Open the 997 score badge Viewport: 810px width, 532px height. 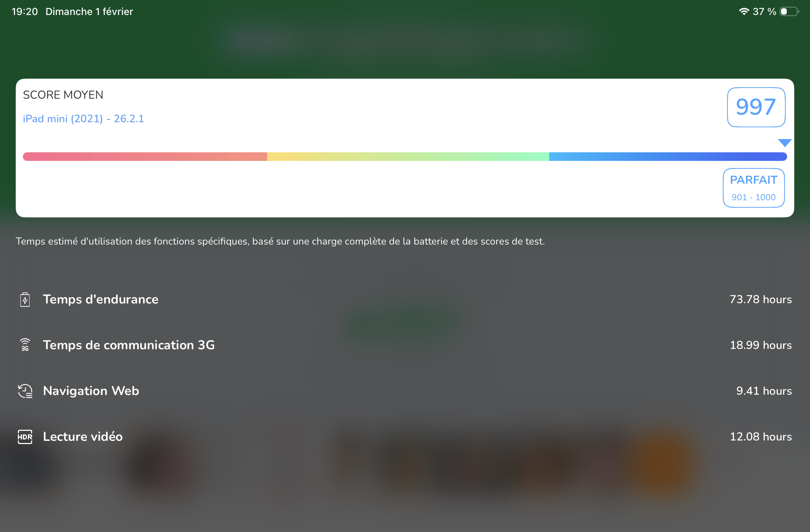pyautogui.click(x=756, y=107)
